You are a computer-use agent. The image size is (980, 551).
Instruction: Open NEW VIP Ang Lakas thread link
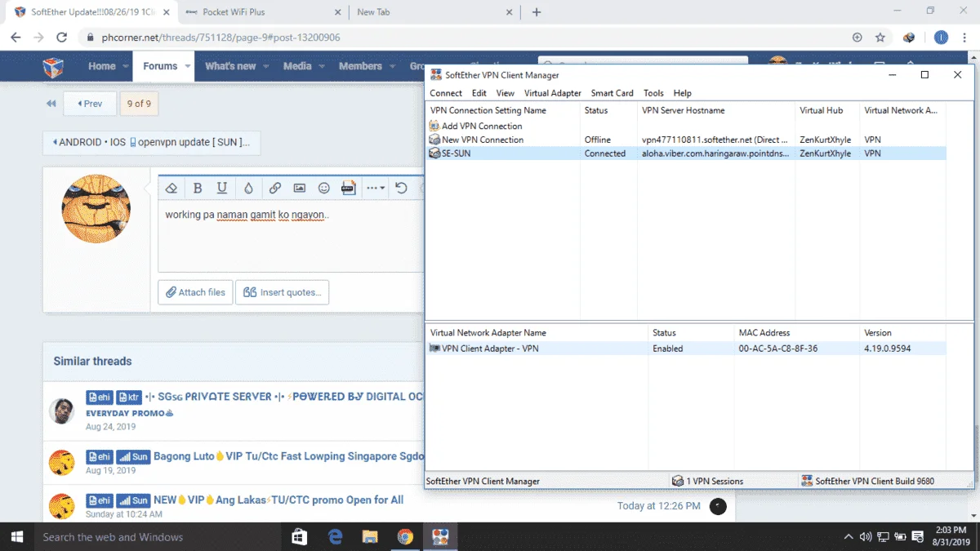(278, 500)
